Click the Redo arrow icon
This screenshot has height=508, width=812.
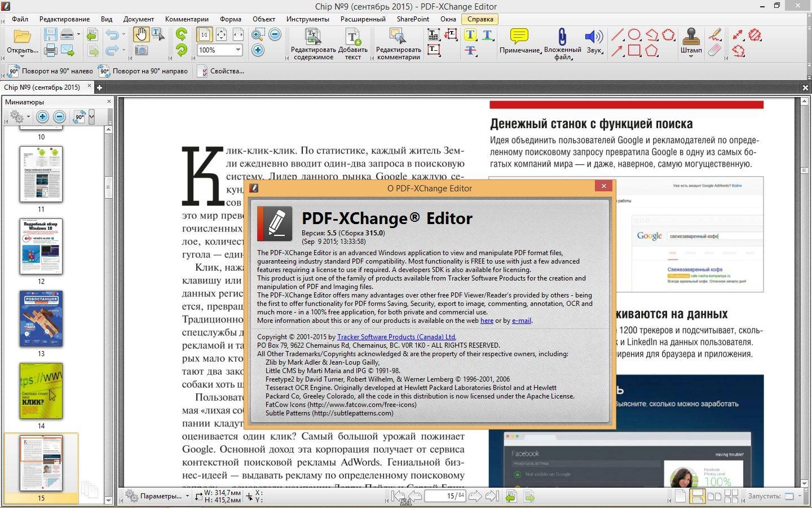pyautogui.click(x=112, y=51)
